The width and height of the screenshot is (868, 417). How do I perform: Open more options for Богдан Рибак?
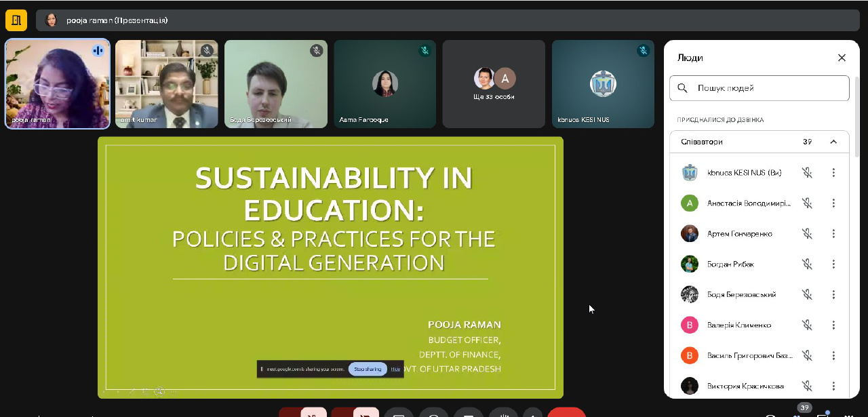(x=833, y=264)
